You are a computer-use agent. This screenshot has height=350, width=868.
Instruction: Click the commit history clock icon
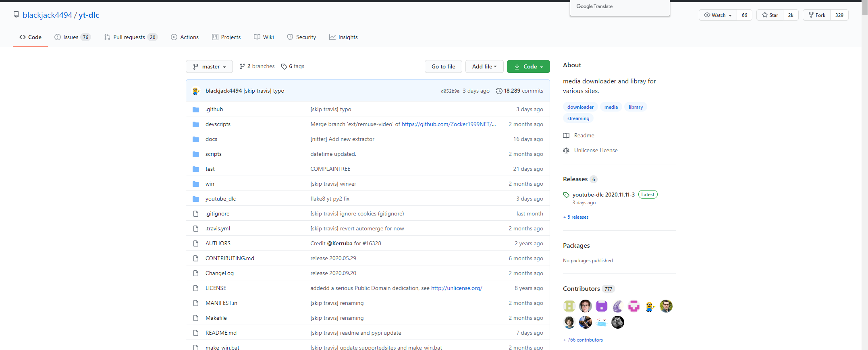[499, 91]
